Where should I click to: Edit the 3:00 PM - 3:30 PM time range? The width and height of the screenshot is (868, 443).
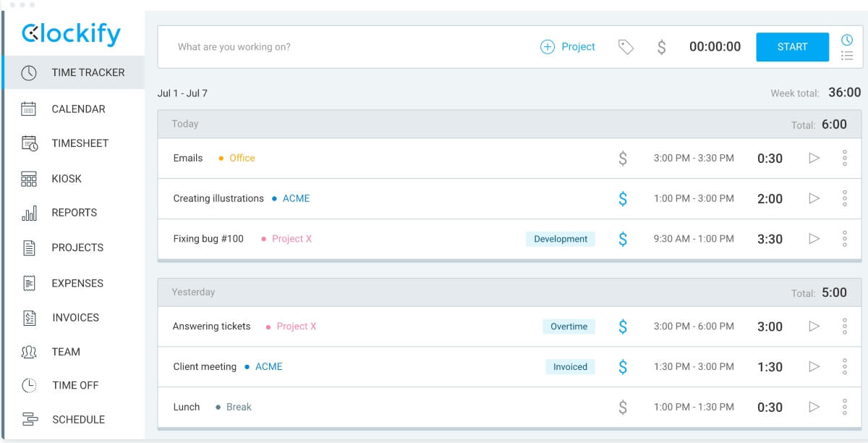[x=694, y=158]
